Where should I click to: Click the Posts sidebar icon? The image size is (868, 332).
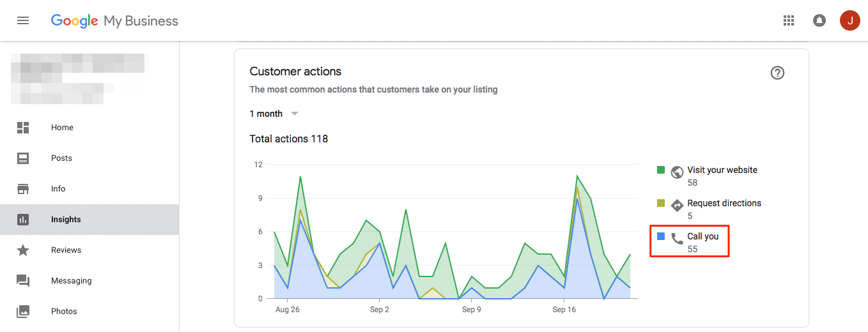pyautogui.click(x=23, y=158)
